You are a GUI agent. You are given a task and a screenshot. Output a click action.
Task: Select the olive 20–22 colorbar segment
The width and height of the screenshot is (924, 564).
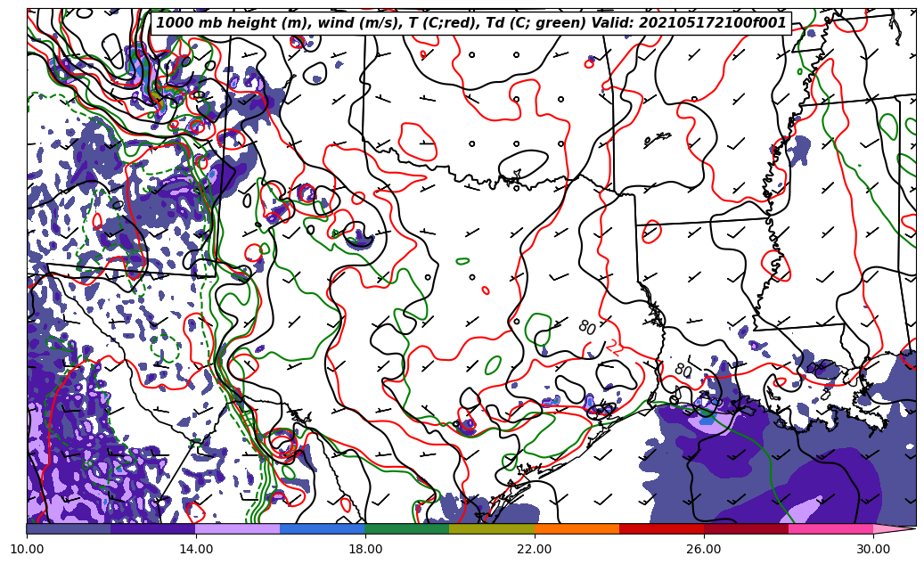click(x=492, y=528)
